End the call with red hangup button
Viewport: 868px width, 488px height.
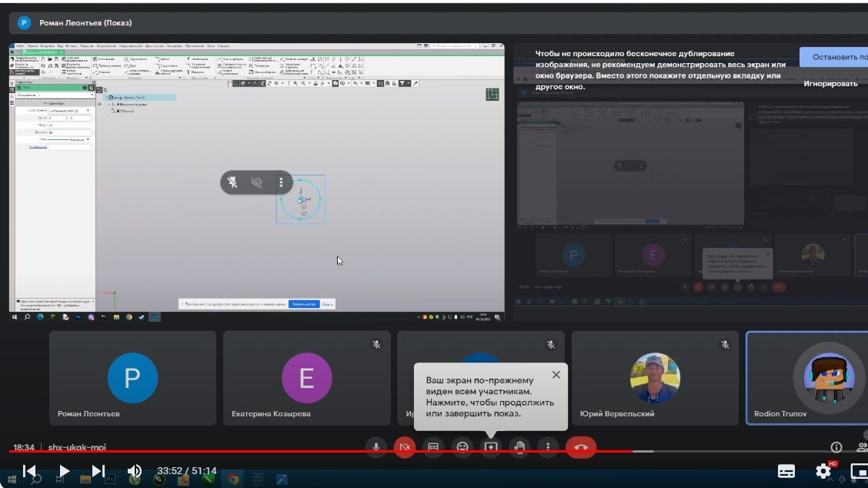pyautogui.click(x=581, y=447)
